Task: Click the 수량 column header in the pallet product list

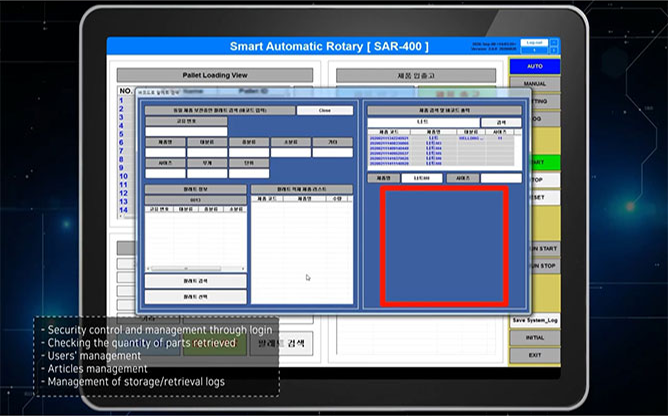Action: (x=337, y=199)
